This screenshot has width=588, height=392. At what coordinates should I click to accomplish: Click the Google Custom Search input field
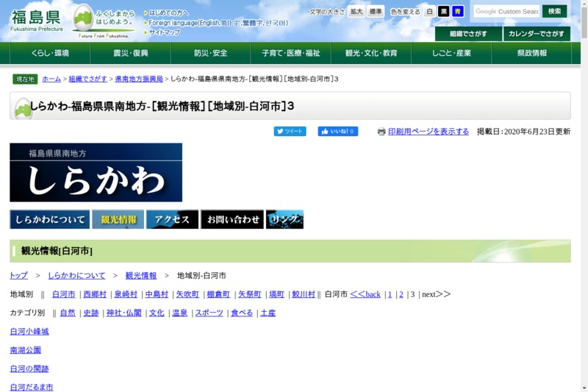506,11
